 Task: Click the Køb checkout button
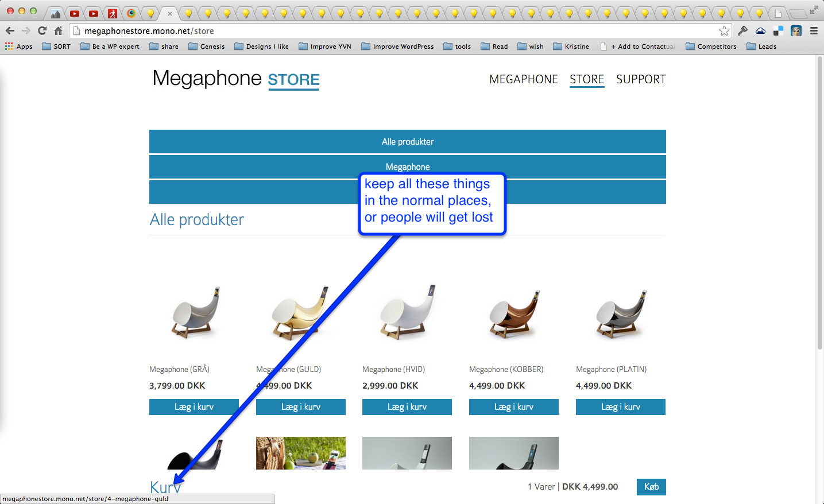[x=651, y=487]
